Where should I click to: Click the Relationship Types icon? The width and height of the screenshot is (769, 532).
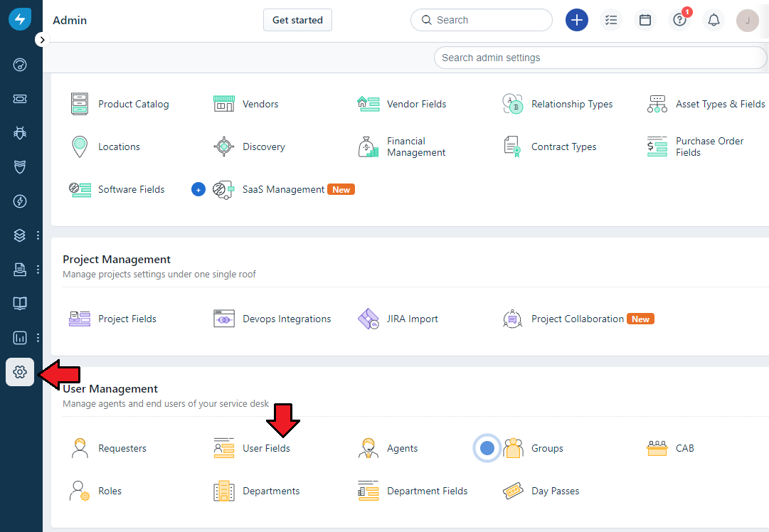coord(512,104)
